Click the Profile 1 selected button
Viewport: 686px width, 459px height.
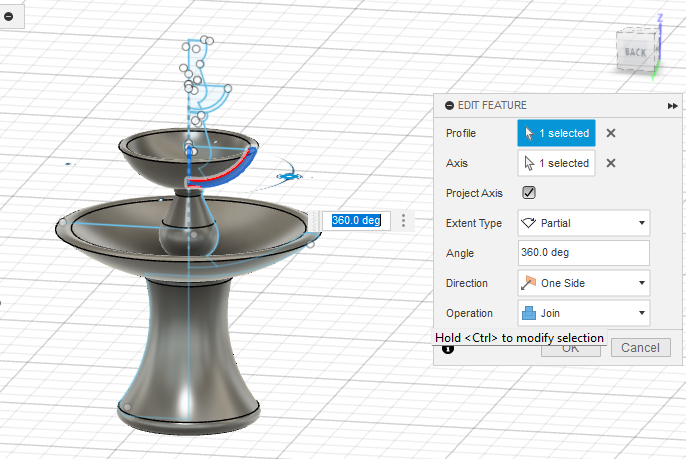(556, 133)
